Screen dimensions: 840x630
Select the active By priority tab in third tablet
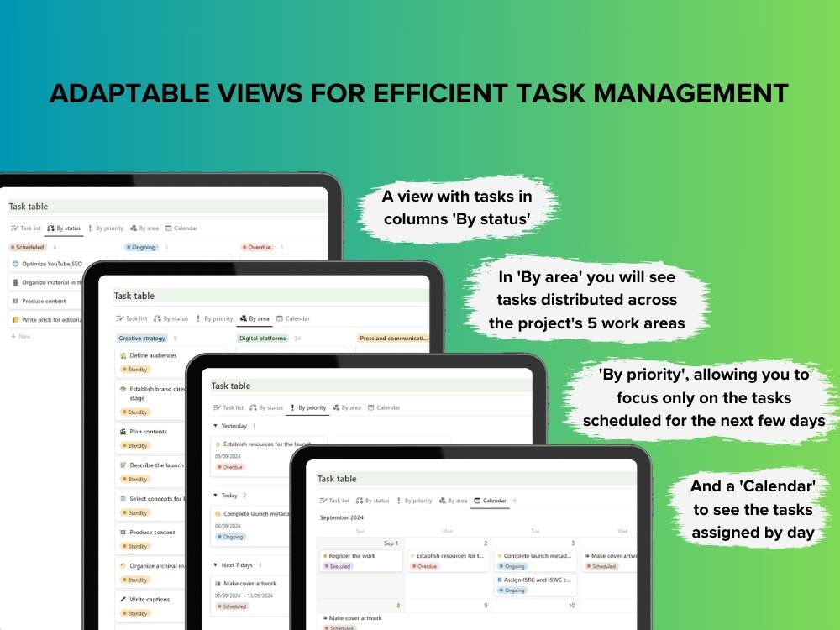(x=308, y=407)
